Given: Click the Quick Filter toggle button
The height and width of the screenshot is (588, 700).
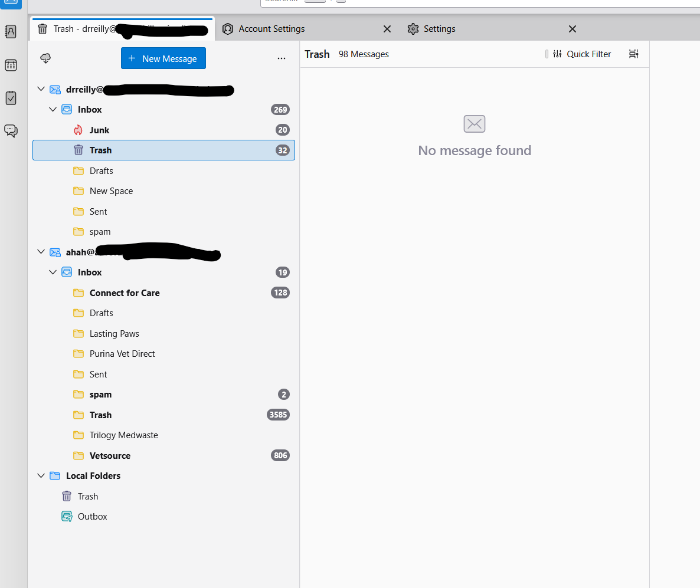Looking at the screenshot, I should tap(582, 54).
